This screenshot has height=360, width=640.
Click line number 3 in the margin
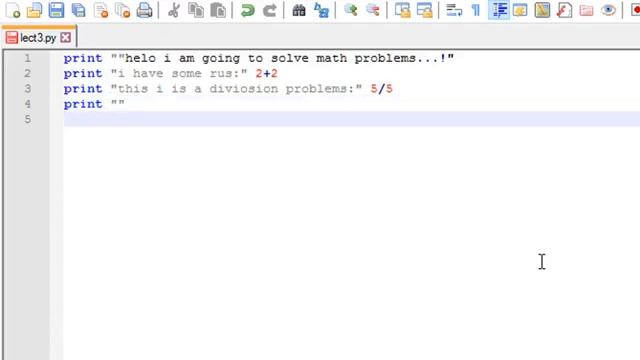point(27,89)
